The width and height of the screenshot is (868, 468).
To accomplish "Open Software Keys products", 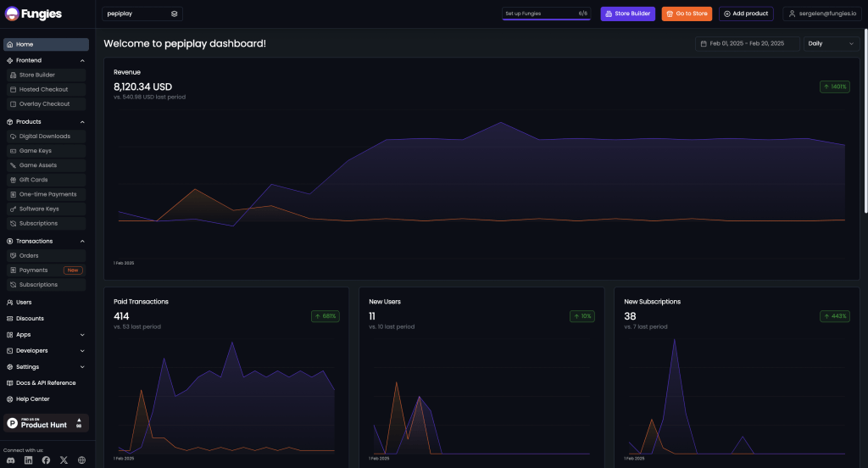I will (x=46, y=209).
